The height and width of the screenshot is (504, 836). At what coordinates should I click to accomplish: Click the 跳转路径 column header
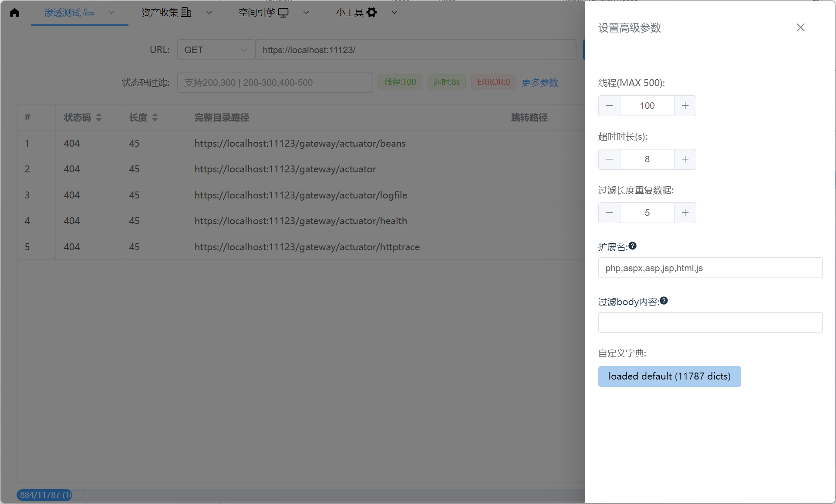tap(529, 118)
